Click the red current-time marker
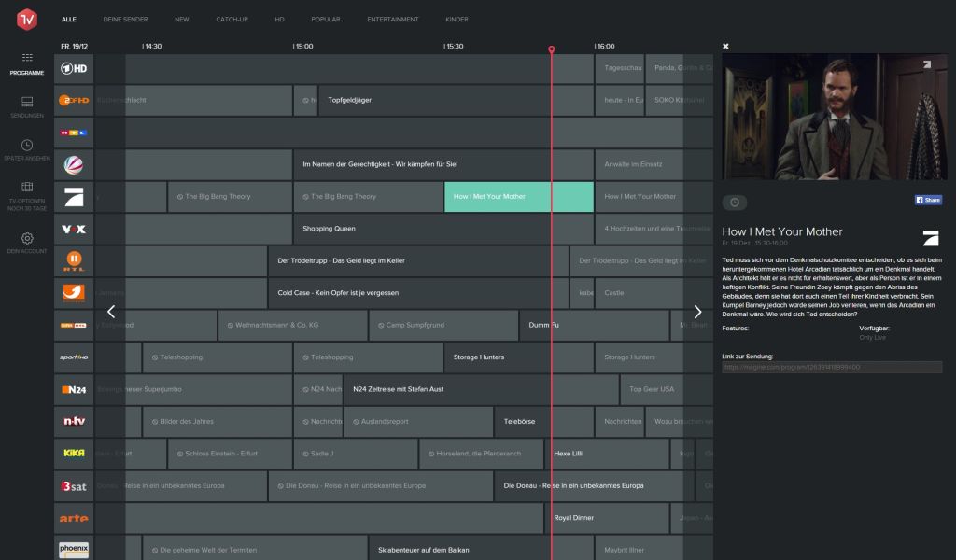Screen dimensions: 956x560 click(x=551, y=49)
